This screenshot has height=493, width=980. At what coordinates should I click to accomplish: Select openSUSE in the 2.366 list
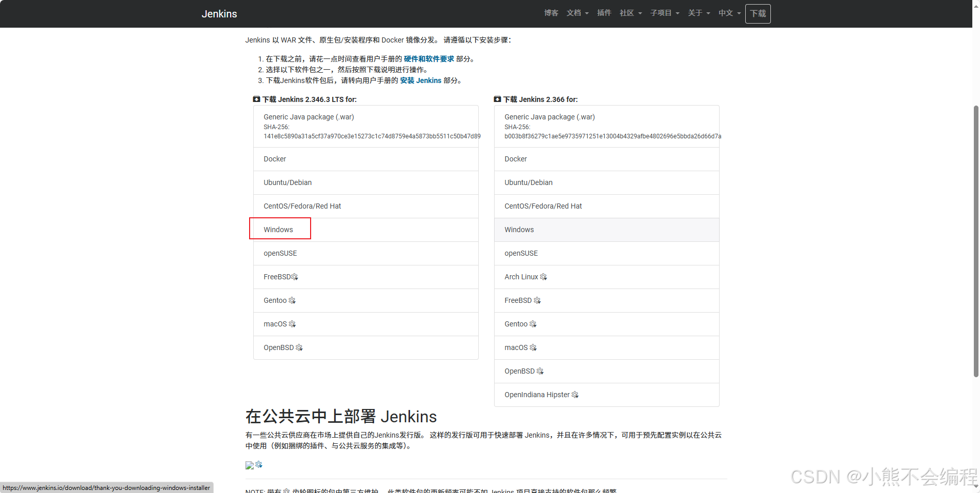(x=607, y=254)
